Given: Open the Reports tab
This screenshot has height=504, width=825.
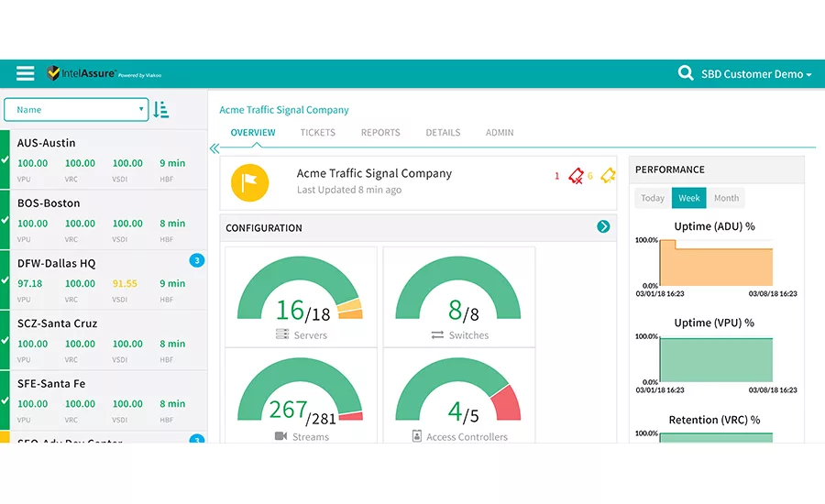Looking at the screenshot, I should 380,133.
